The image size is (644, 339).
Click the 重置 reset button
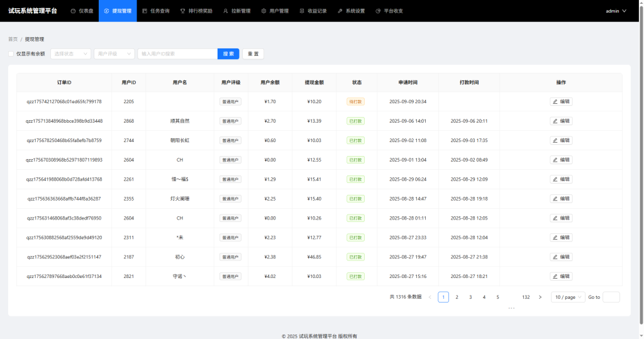pos(253,54)
